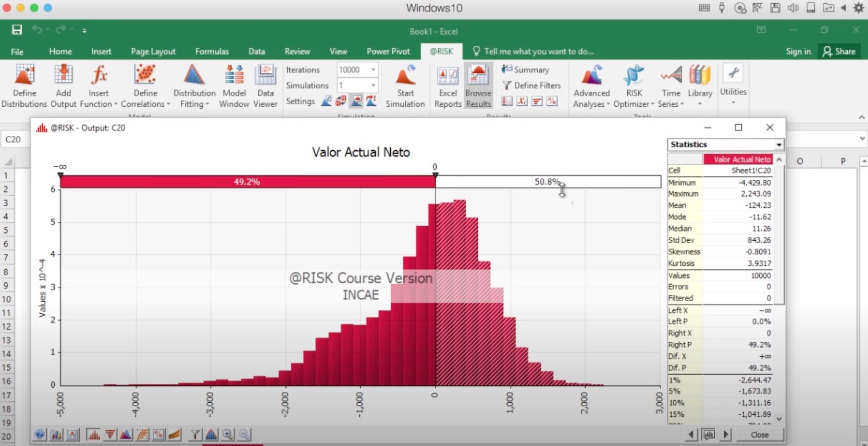This screenshot has height=446, width=868.
Task: Open the Excel Reports tool
Action: click(x=448, y=86)
